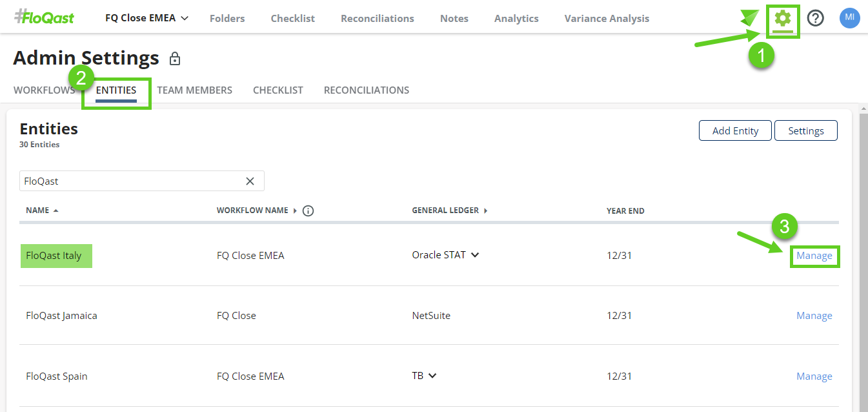Select the FloQast Italy entity name
Screen dimensions: 868x412
(x=54, y=256)
